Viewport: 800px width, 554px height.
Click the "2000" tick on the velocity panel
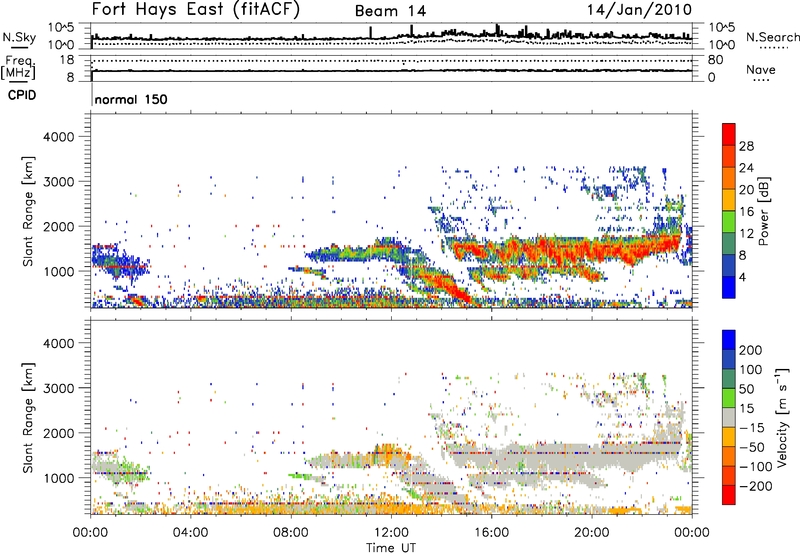(x=58, y=433)
